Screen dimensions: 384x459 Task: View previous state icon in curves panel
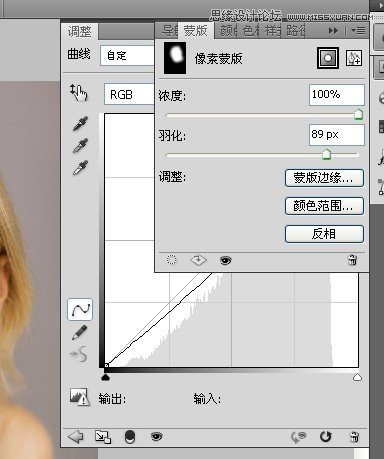pyautogui.click(x=298, y=437)
